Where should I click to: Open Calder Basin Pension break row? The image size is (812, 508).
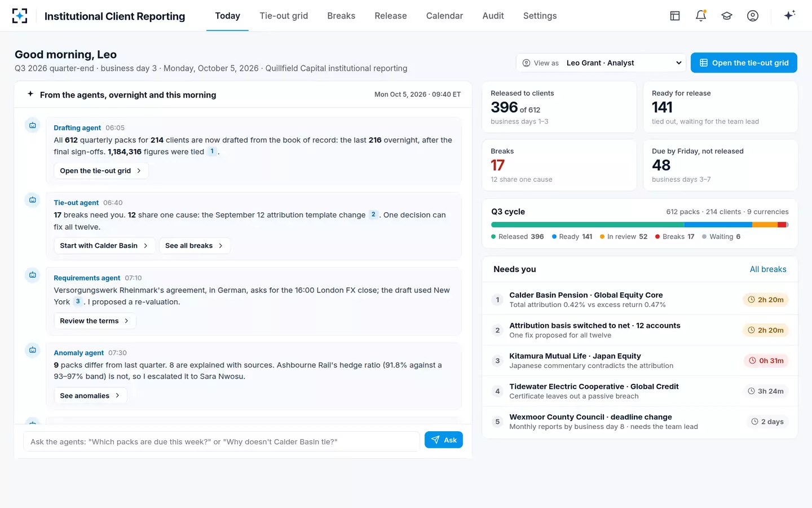640,300
